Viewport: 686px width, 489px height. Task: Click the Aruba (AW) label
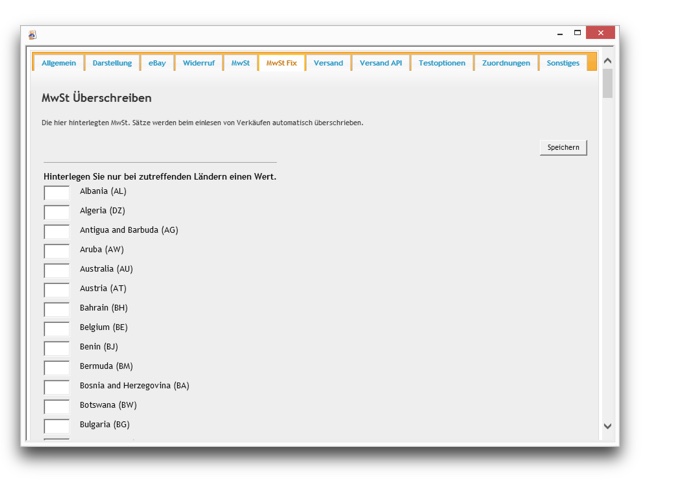102,250
